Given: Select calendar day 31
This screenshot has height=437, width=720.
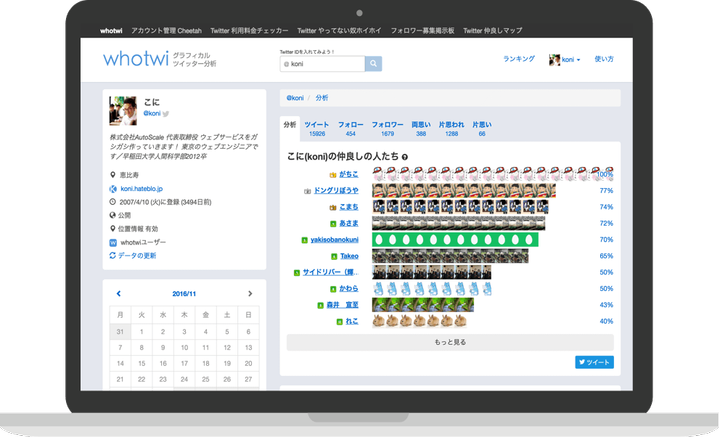Looking at the screenshot, I should [x=120, y=332].
